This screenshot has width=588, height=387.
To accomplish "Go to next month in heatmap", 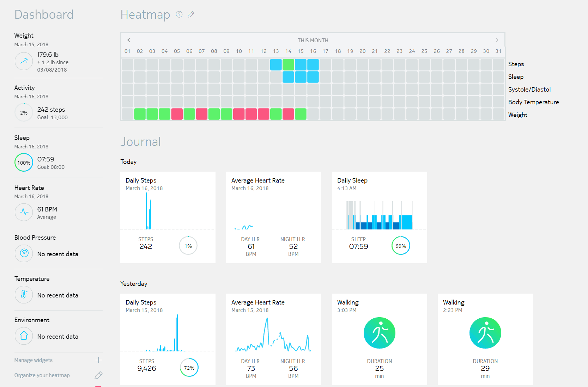I will coord(497,40).
